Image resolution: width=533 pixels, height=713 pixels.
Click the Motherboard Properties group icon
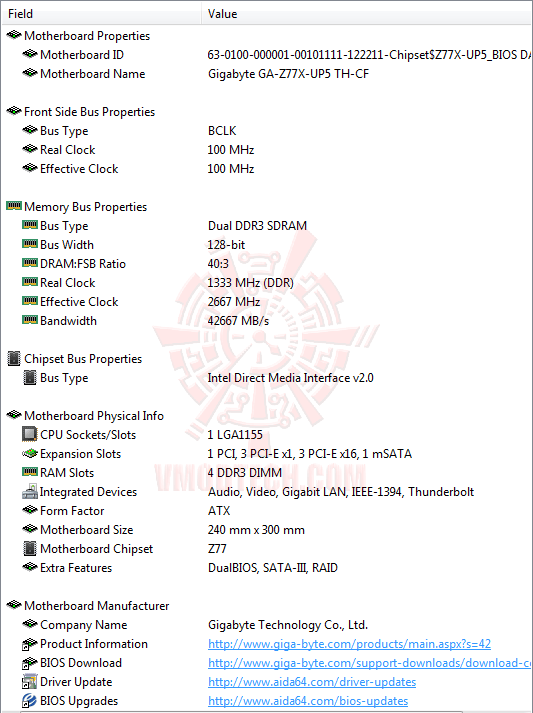point(14,35)
